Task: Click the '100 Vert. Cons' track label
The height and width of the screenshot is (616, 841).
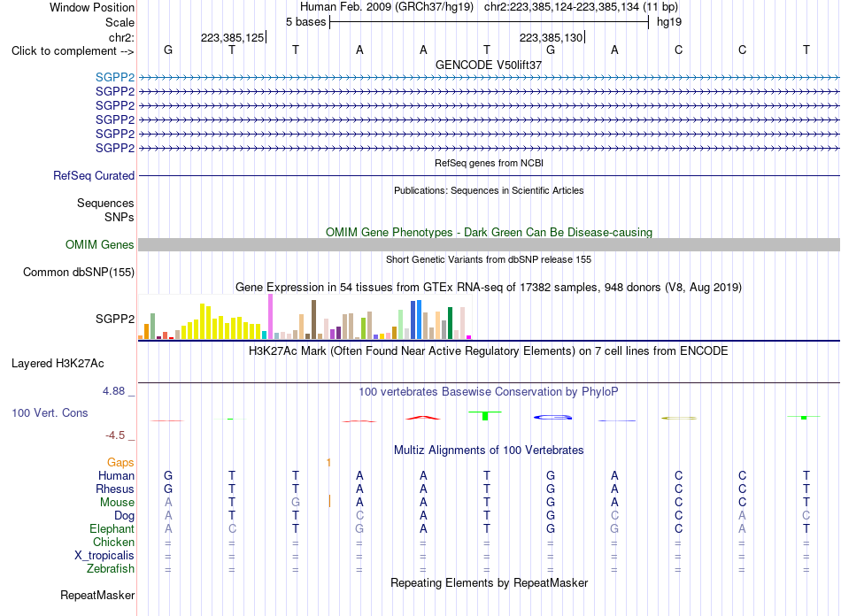Action: click(x=50, y=412)
